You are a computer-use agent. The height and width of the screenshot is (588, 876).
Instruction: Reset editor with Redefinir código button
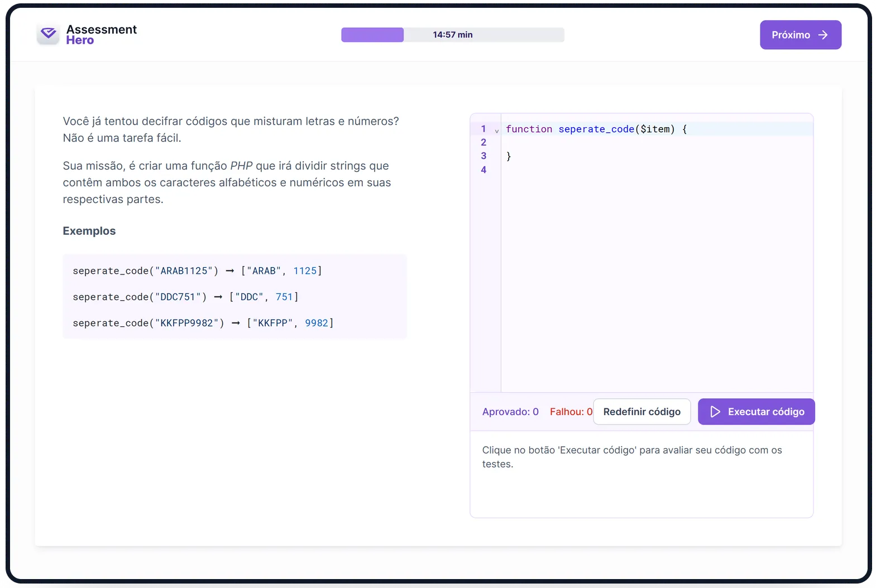tap(642, 412)
